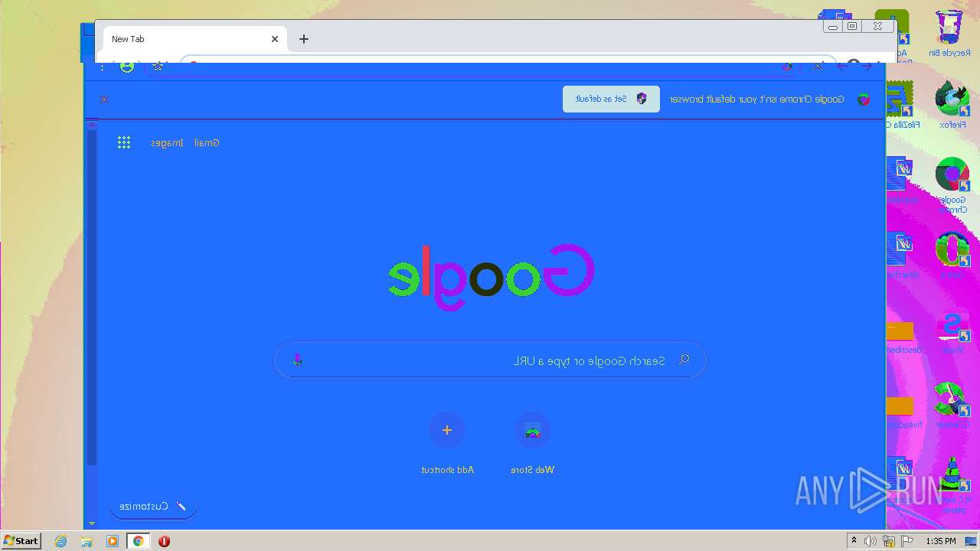This screenshot has width=980, height=551.
Task: Open the Google Chrome desktop shortcut
Action: pos(952,184)
